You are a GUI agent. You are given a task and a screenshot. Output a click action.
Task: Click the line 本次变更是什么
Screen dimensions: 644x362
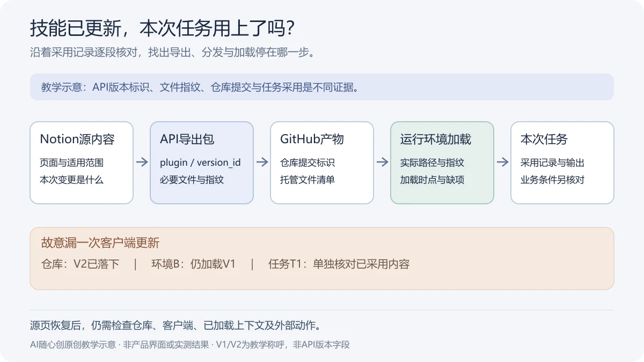point(71,180)
